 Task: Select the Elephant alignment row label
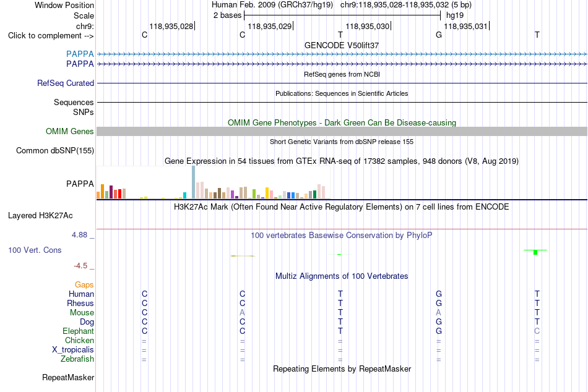point(79,331)
